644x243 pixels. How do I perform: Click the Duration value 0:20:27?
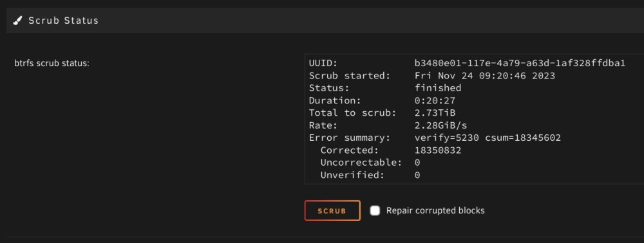point(435,100)
